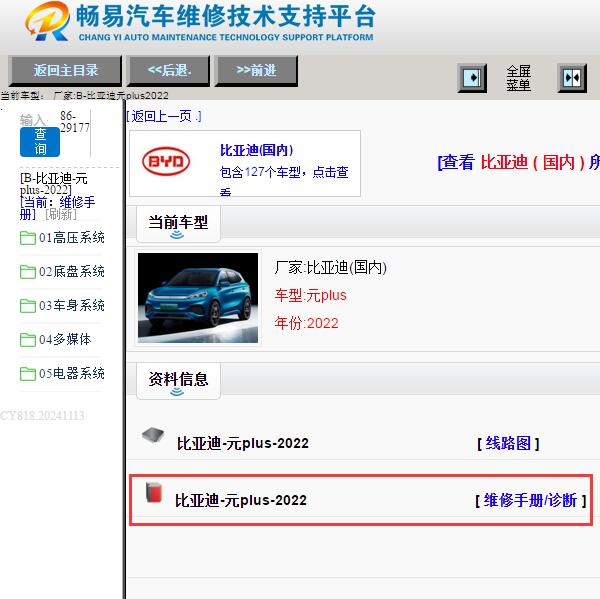The image size is (600, 599).
Task: Click the 03车身系统 folder icon
Action: pyautogui.click(x=28, y=306)
